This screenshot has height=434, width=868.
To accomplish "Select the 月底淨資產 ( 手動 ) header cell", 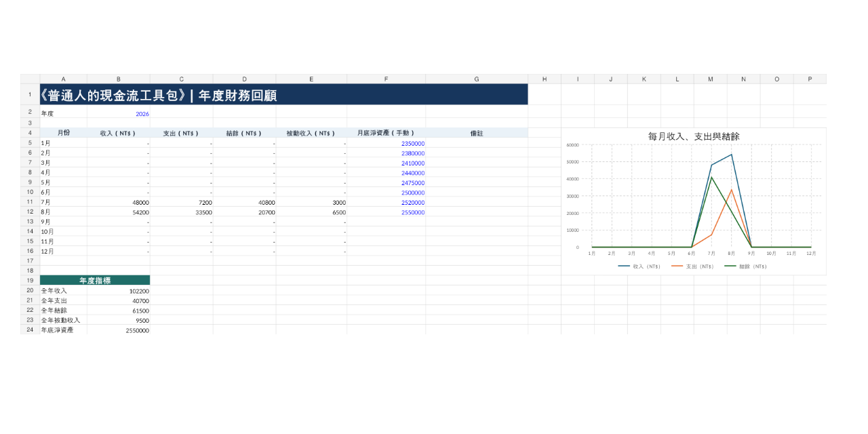I will click(x=387, y=134).
